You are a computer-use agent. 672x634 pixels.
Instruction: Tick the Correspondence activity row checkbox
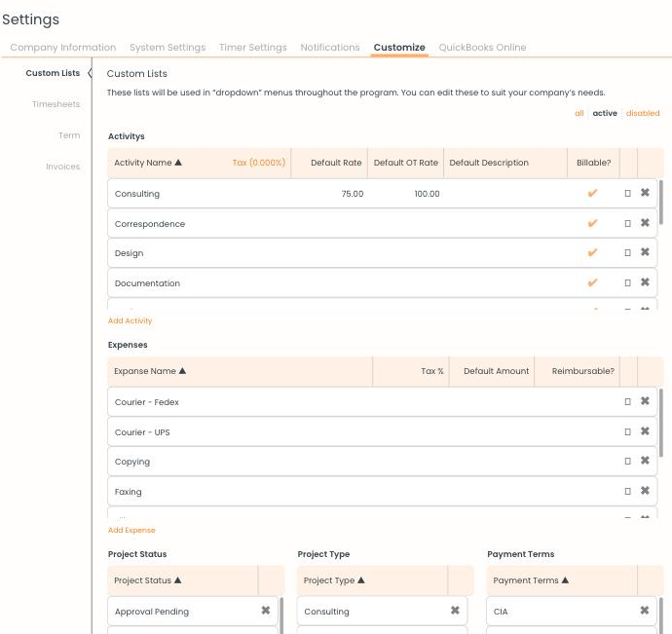(x=627, y=223)
